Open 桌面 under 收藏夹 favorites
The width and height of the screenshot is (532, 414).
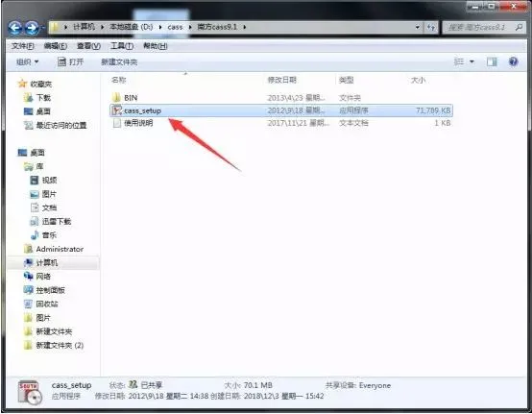click(43, 111)
